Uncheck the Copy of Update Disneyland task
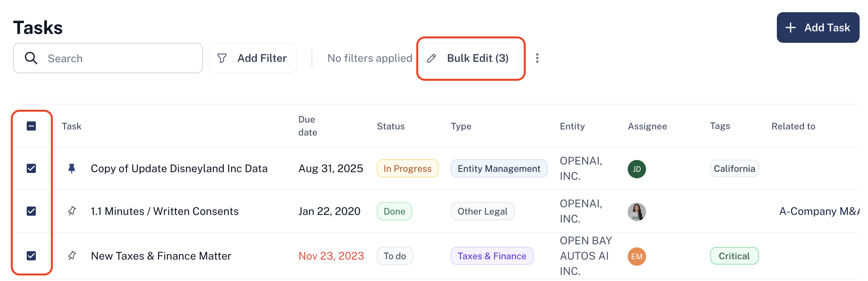The height and width of the screenshot is (281, 868). coord(31,168)
